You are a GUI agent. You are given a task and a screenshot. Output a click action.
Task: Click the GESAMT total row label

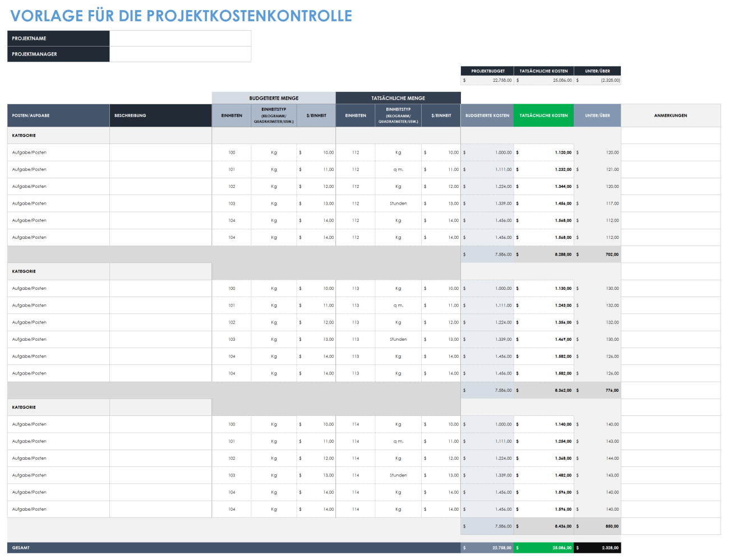[x=234, y=548]
